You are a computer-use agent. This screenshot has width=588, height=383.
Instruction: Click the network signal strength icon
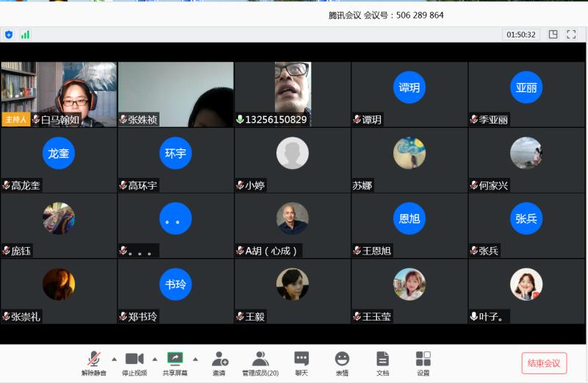(25, 35)
